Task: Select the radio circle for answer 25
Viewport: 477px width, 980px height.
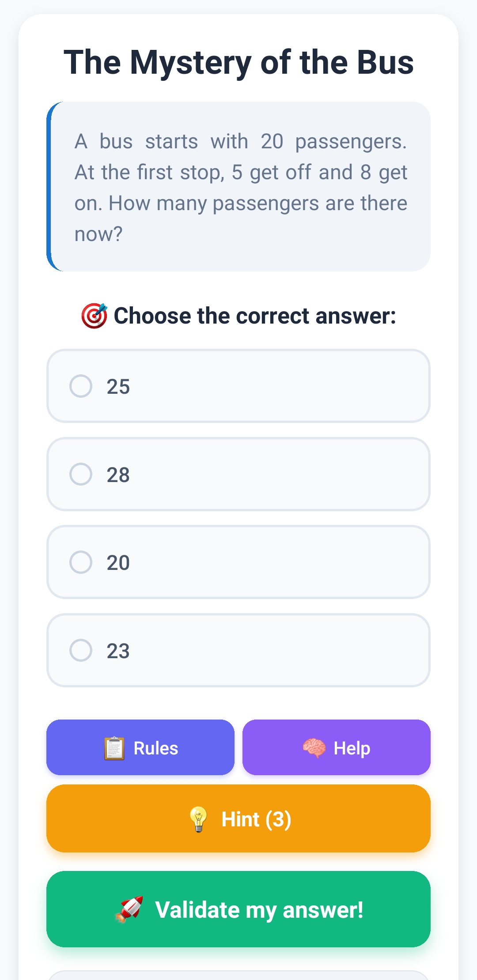Action: point(81,386)
